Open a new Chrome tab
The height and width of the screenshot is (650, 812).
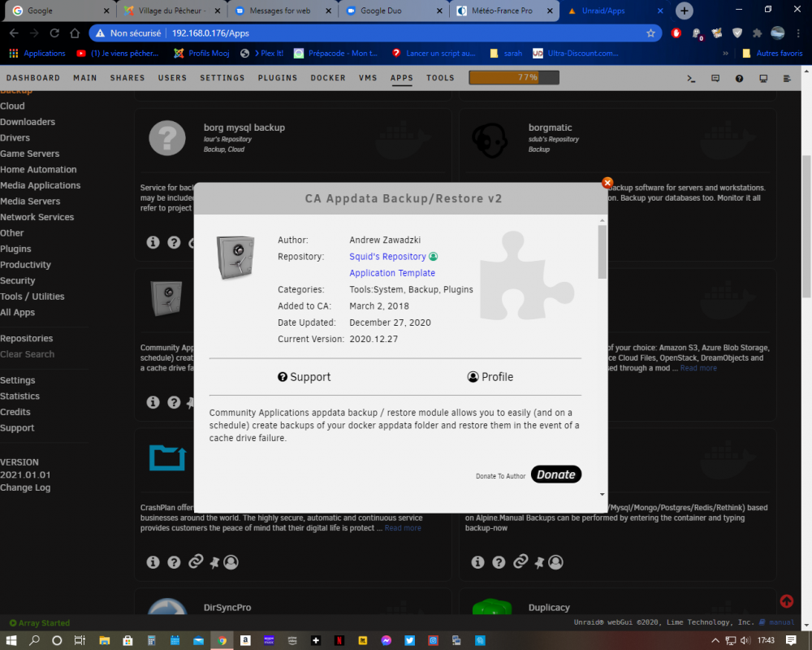click(x=684, y=11)
